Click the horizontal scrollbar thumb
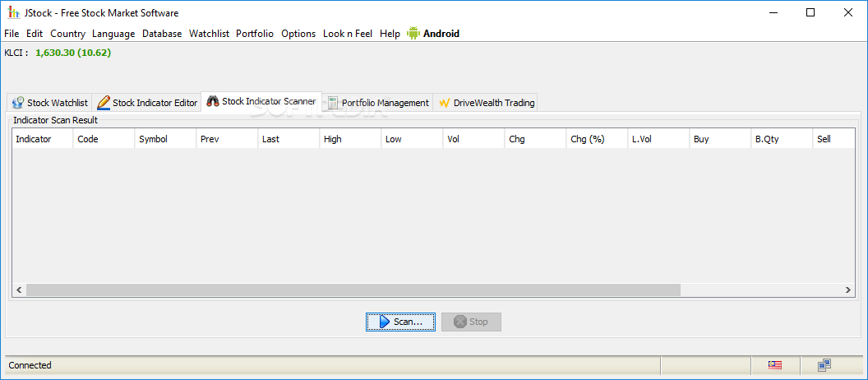This screenshot has height=380, width=868. [x=353, y=290]
